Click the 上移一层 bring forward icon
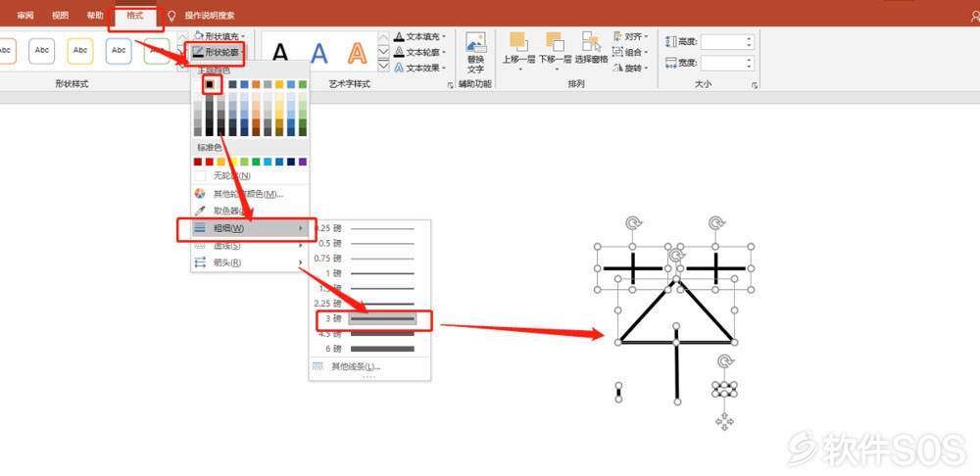 coord(518,42)
